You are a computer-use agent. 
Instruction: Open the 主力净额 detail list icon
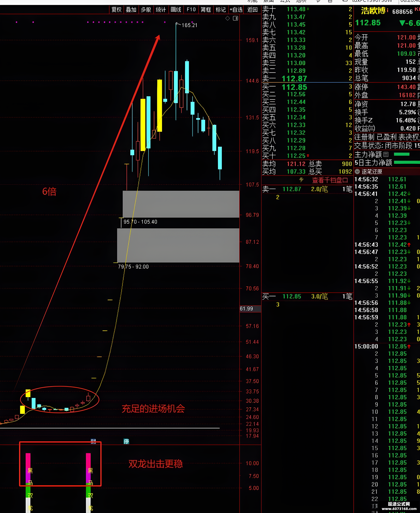click(386, 154)
